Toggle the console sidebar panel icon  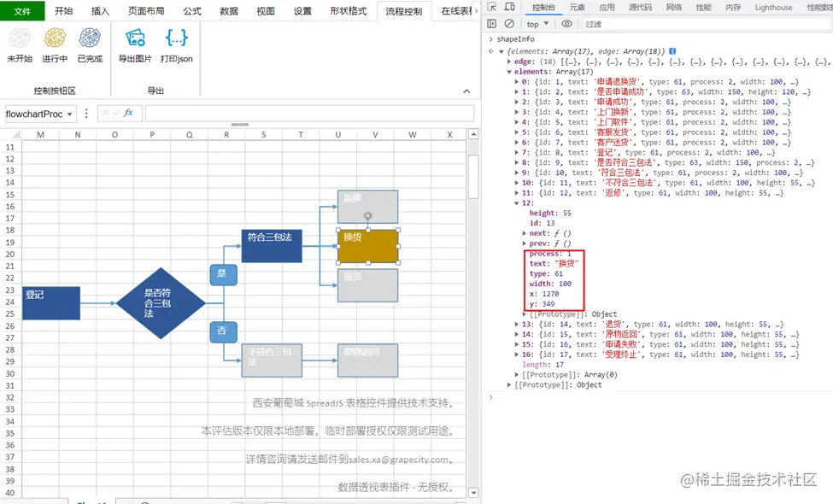coord(491,24)
